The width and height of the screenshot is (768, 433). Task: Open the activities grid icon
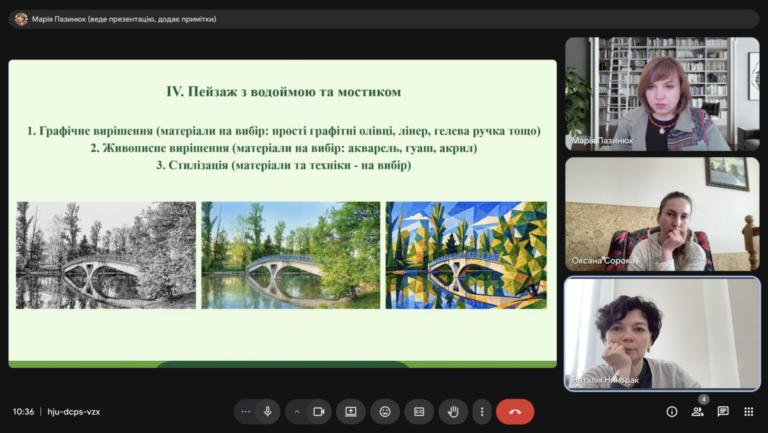tap(748, 411)
